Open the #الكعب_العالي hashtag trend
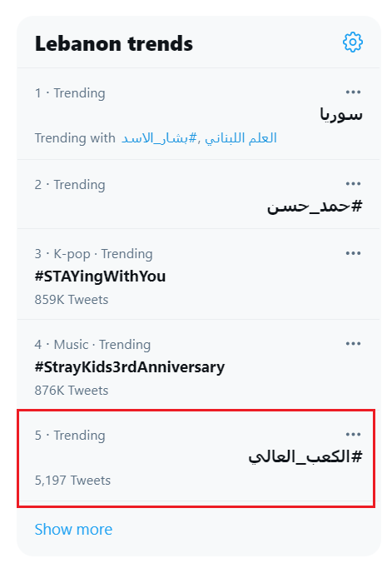Screen dimensions: 392x568 coord(305,456)
